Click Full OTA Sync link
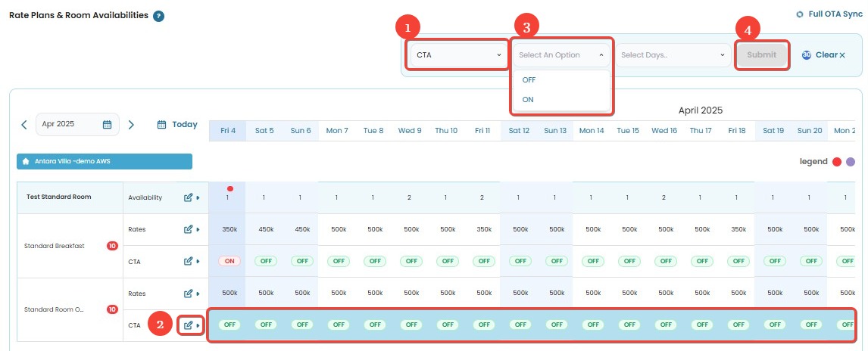 pos(835,14)
